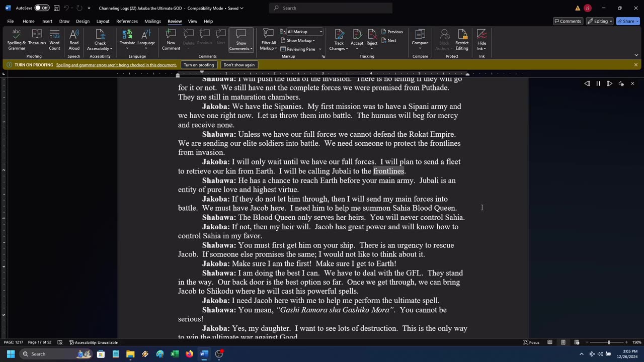Toggle Track Changes on
The height and width of the screenshot is (362, 644).
339,40
